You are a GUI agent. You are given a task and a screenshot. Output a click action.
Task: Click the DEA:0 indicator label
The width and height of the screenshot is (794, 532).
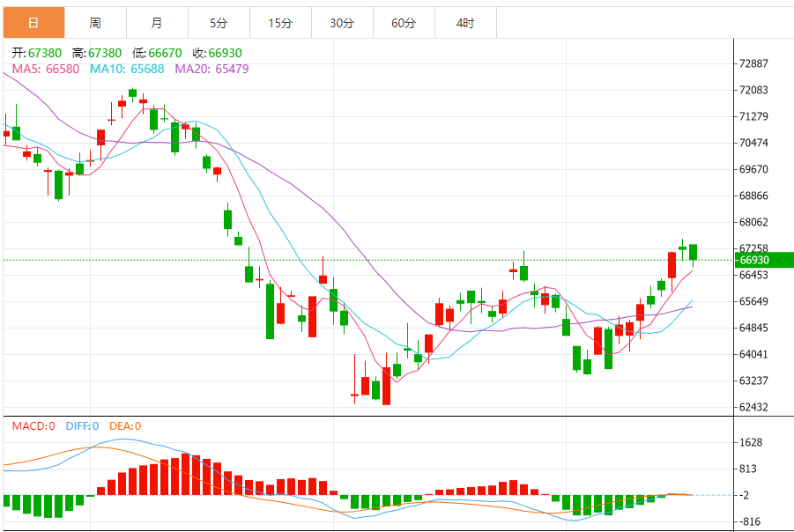(125, 426)
